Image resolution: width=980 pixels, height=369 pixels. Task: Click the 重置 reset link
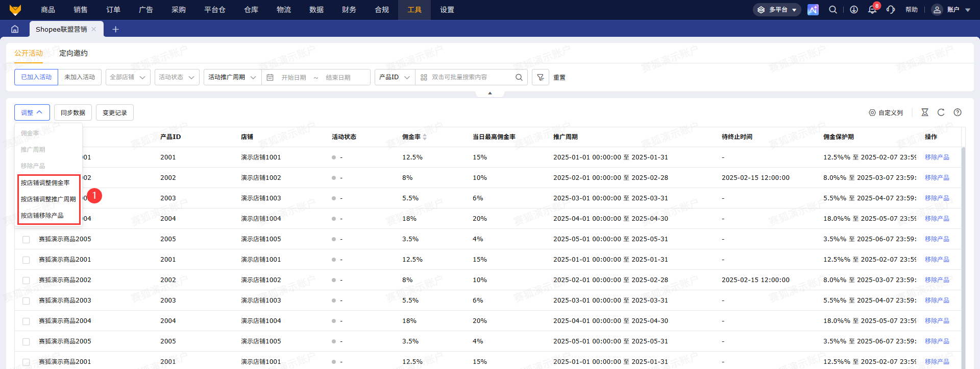click(559, 78)
